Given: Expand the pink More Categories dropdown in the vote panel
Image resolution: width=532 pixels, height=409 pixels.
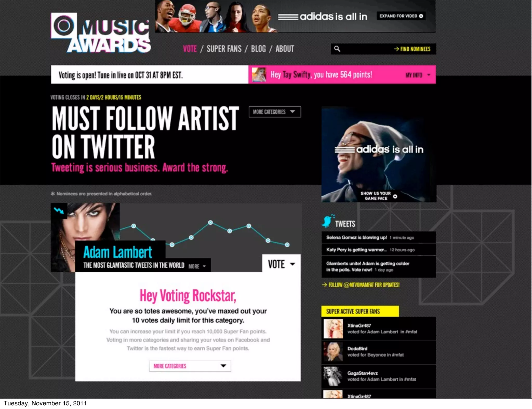Looking at the screenshot, I should [x=190, y=366].
